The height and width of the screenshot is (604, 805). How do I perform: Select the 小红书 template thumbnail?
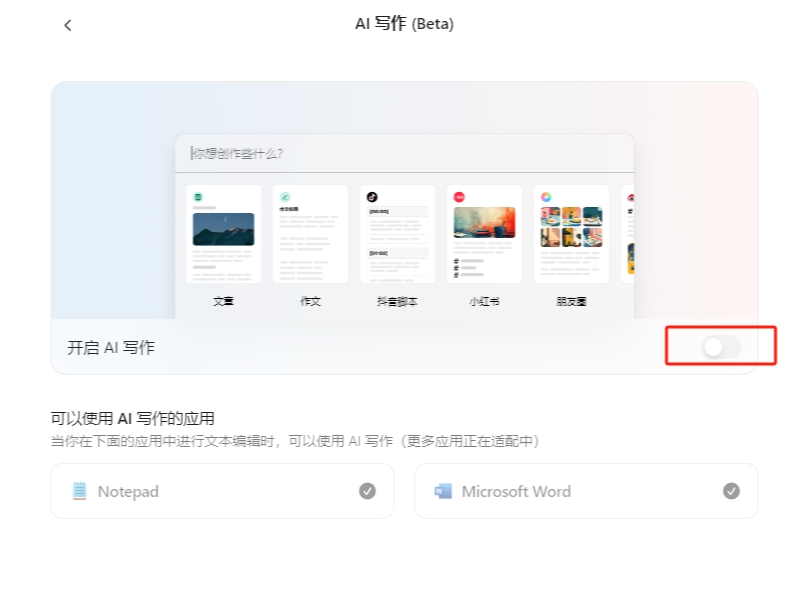point(484,234)
